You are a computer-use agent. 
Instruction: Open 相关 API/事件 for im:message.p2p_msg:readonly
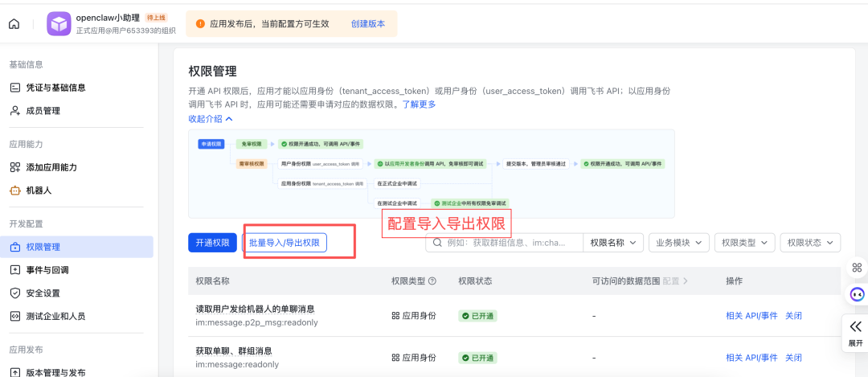pyautogui.click(x=751, y=316)
